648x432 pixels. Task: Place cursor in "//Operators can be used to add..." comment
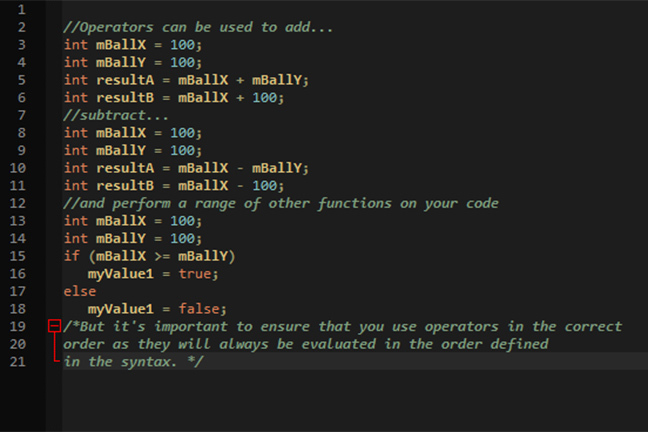pos(198,27)
